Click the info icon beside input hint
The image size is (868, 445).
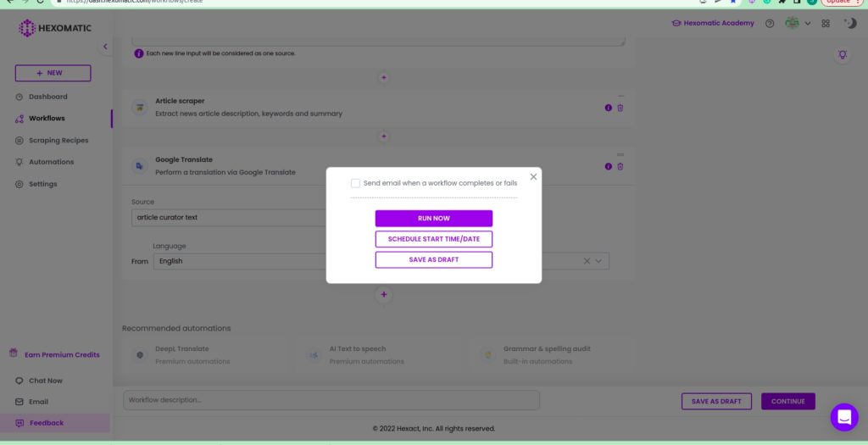click(139, 53)
